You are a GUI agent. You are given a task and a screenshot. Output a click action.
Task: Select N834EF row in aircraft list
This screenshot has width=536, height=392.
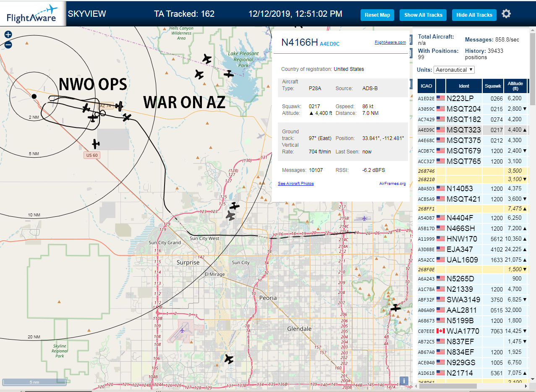[x=473, y=352]
